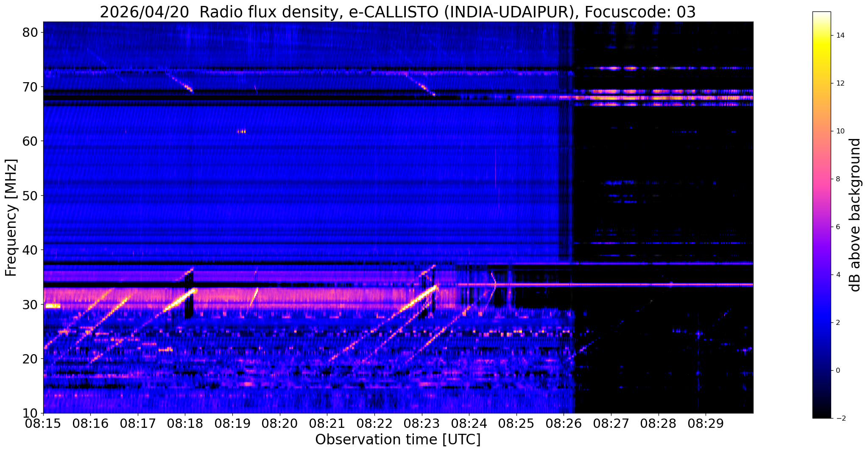Image resolution: width=868 pixels, height=452 pixels.
Task: Click the 'dB above background' colorbar label
Action: 855,215
